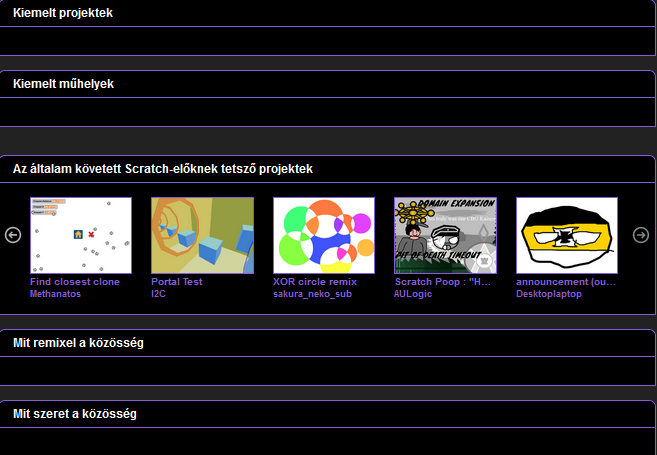Open the Scratch Poop project thumbnail
Image resolution: width=657 pixels, height=455 pixels.
tap(445, 235)
